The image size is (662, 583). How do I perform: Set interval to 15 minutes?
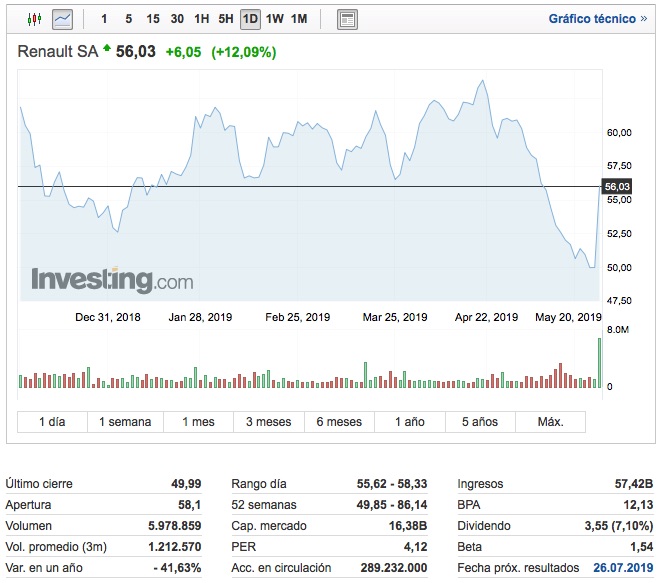click(x=153, y=19)
